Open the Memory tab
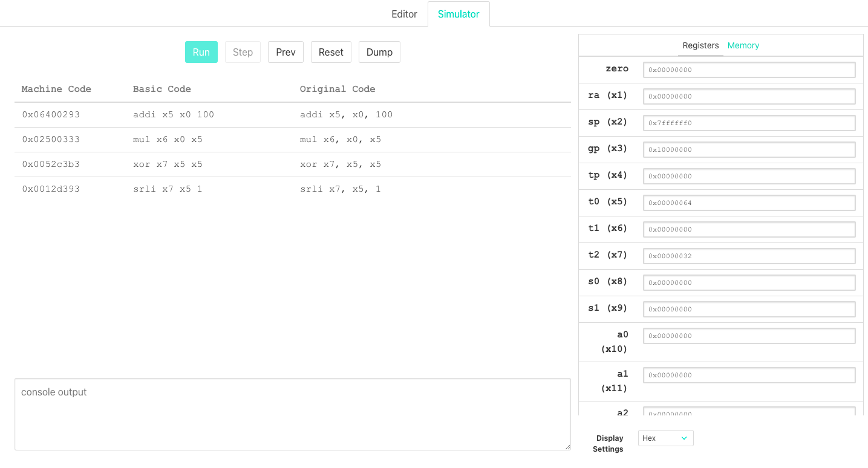 tap(743, 45)
